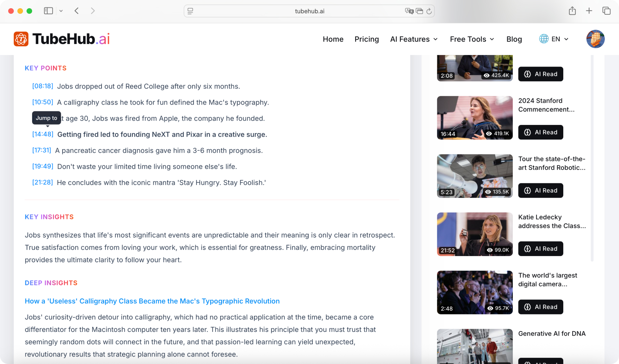Click the translate icon in address bar
Image resolution: width=619 pixels, height=364 pixels.
[409, 11]
